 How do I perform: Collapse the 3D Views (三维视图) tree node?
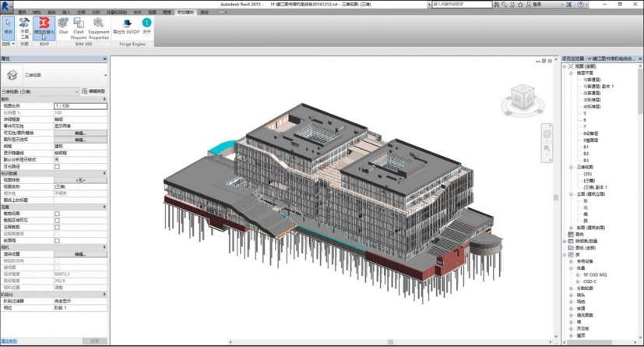571,168
